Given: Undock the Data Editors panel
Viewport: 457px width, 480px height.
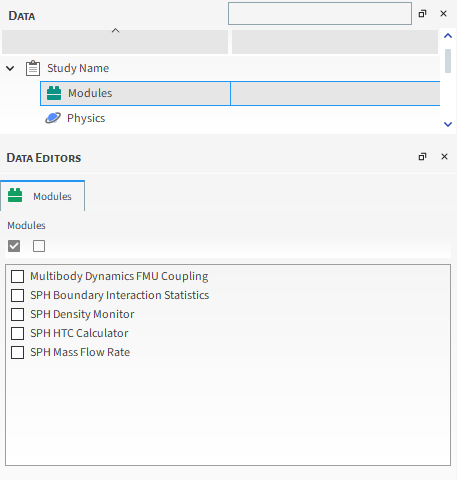Looking at the screenshot, I should click(422, 157).
